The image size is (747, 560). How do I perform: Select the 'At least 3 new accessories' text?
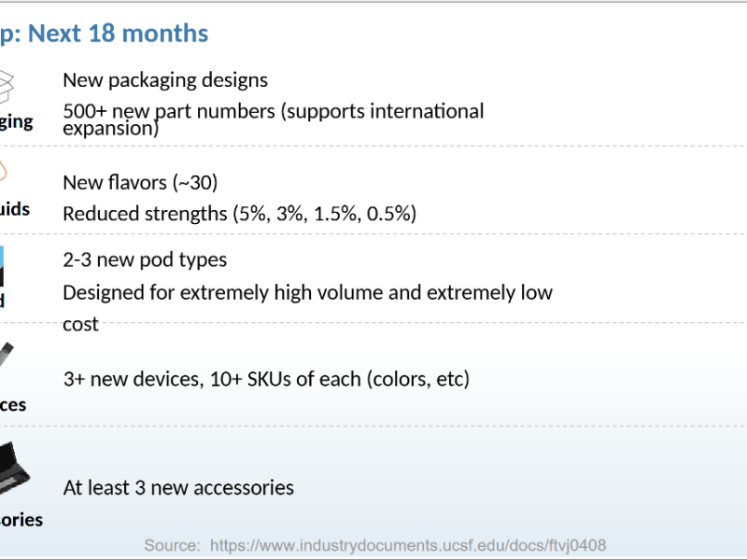click(x=178, y=487)
